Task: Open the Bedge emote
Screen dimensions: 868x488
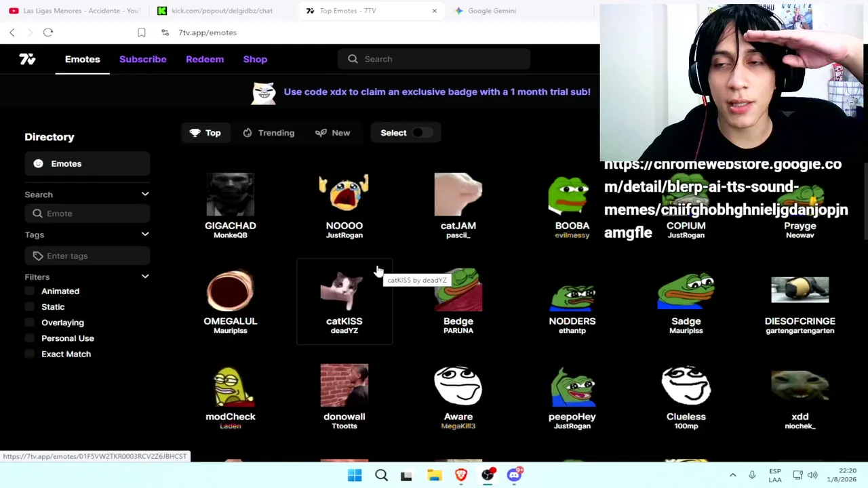Action: click(458, 301)
